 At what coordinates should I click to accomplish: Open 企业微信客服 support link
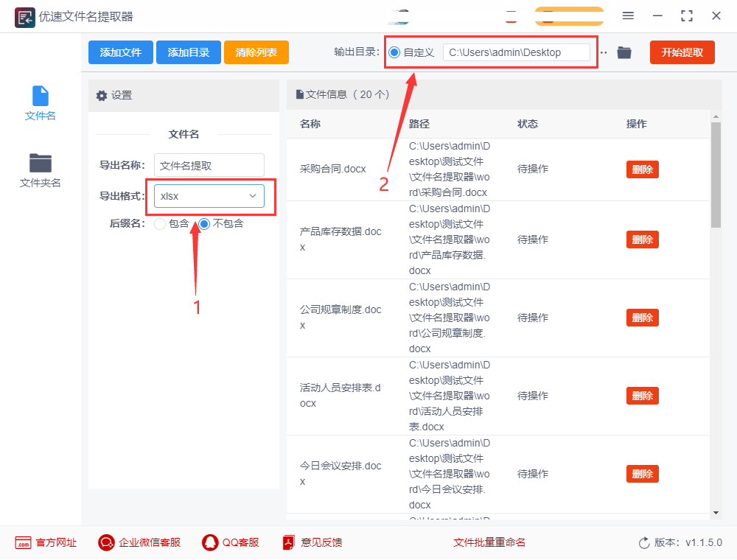(x=139, y=542)
